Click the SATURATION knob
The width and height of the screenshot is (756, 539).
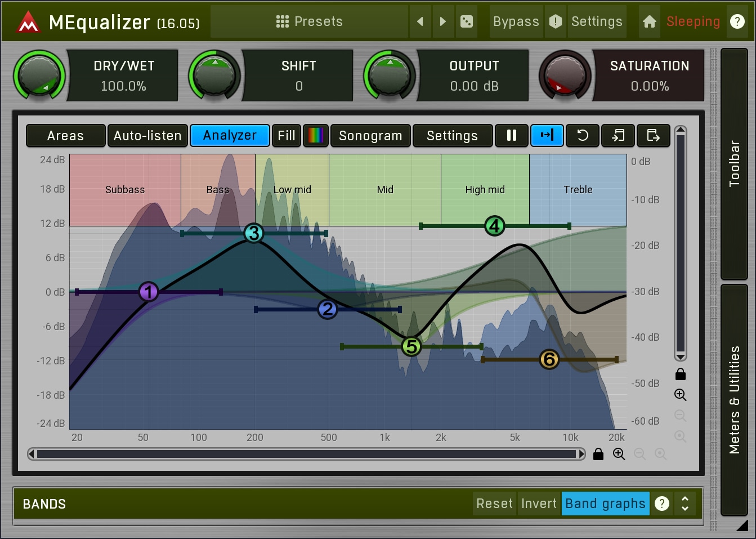[x=565, y=75]
